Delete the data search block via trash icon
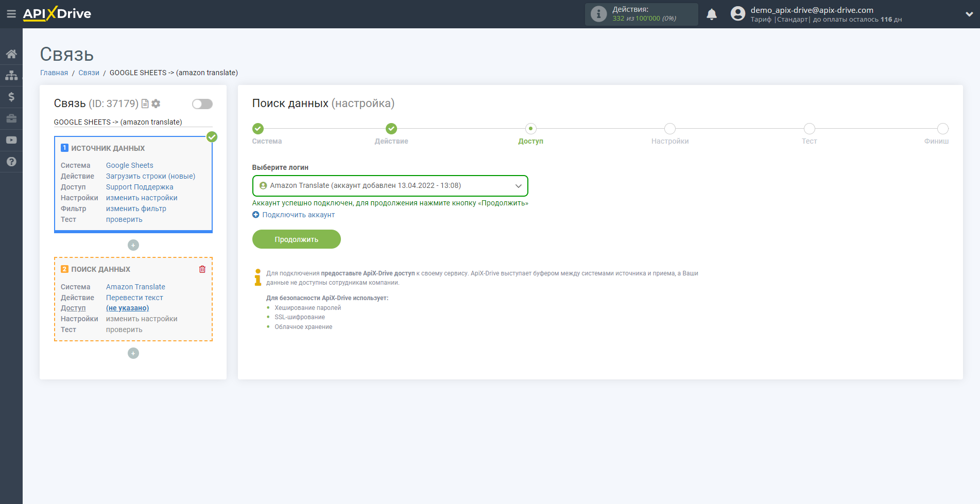This screenshot has width=980, height=504. (x=202, y=269)
